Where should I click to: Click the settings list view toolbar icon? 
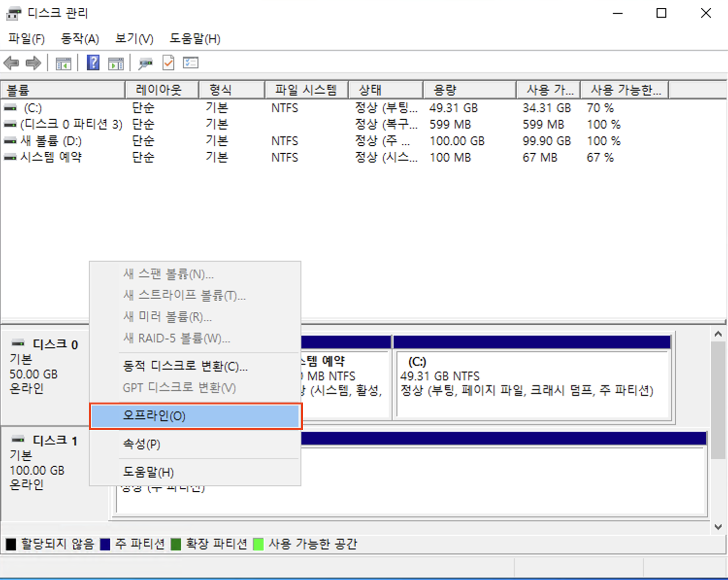(x=190, y=63)
